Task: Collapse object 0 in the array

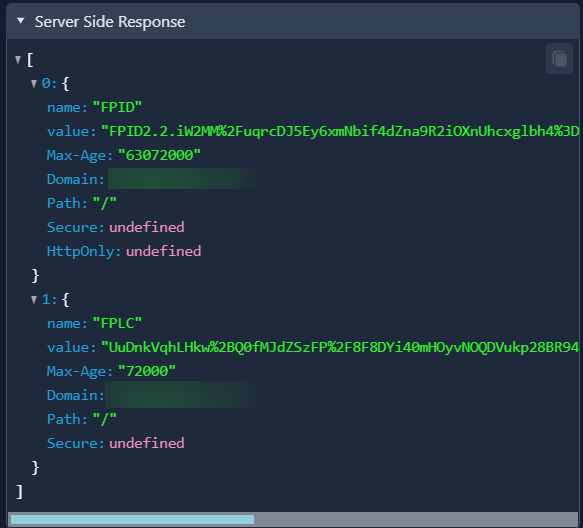Action: click(34, 84)
